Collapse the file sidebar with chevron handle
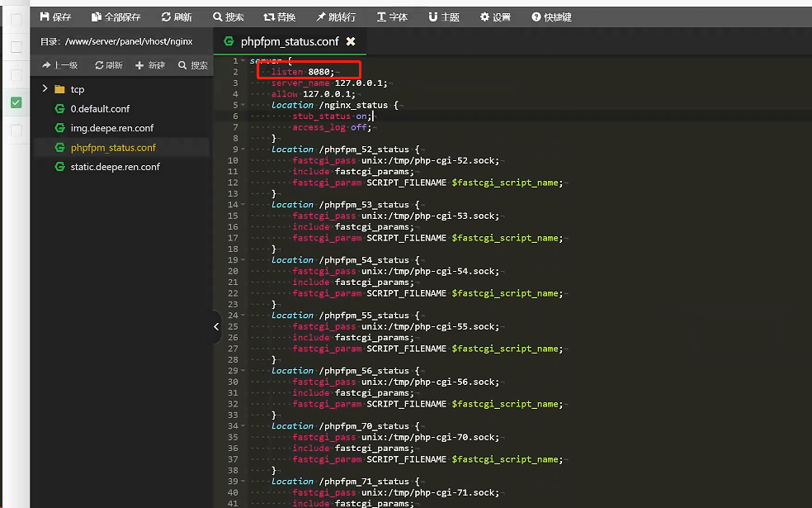 coord(216,326)
